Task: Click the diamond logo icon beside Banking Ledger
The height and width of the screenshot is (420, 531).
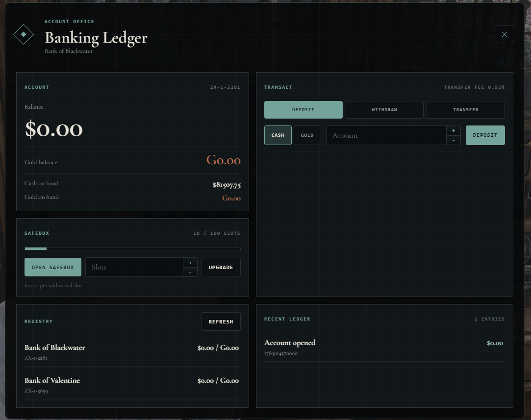Action: (x=24, y=34)
